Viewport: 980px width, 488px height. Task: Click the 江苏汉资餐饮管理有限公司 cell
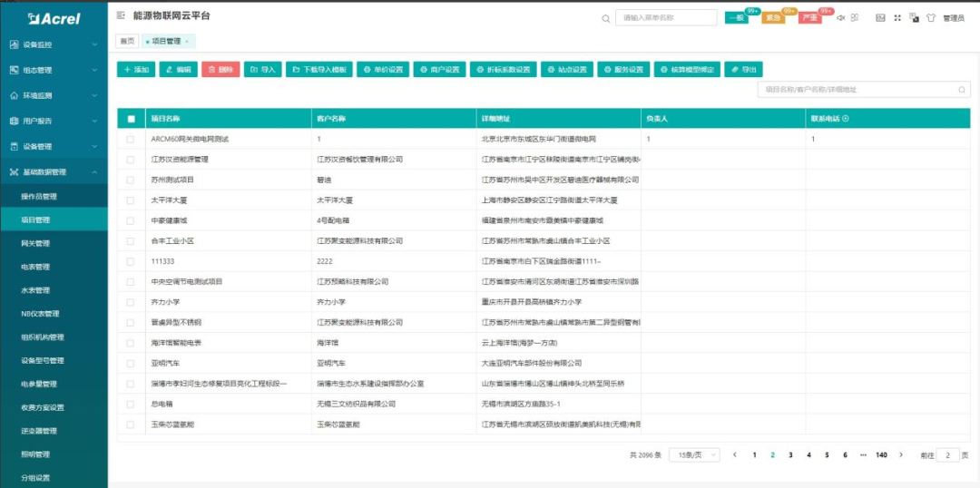(360, 160)
